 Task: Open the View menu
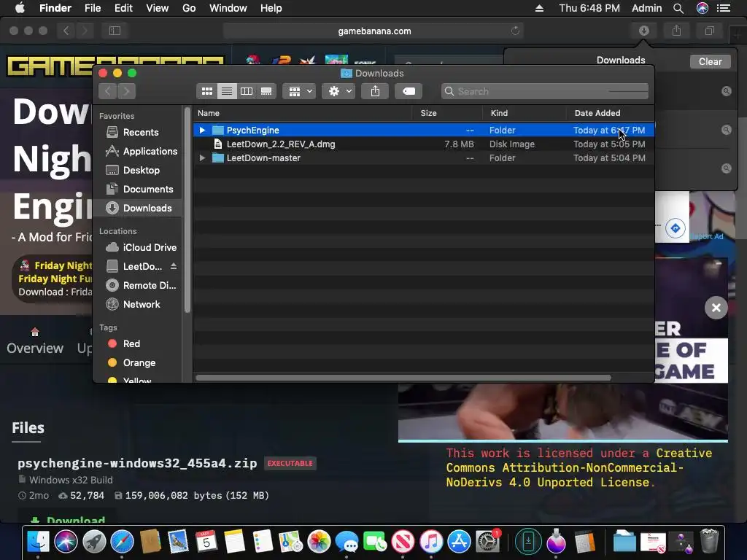(x=158, y=8)
